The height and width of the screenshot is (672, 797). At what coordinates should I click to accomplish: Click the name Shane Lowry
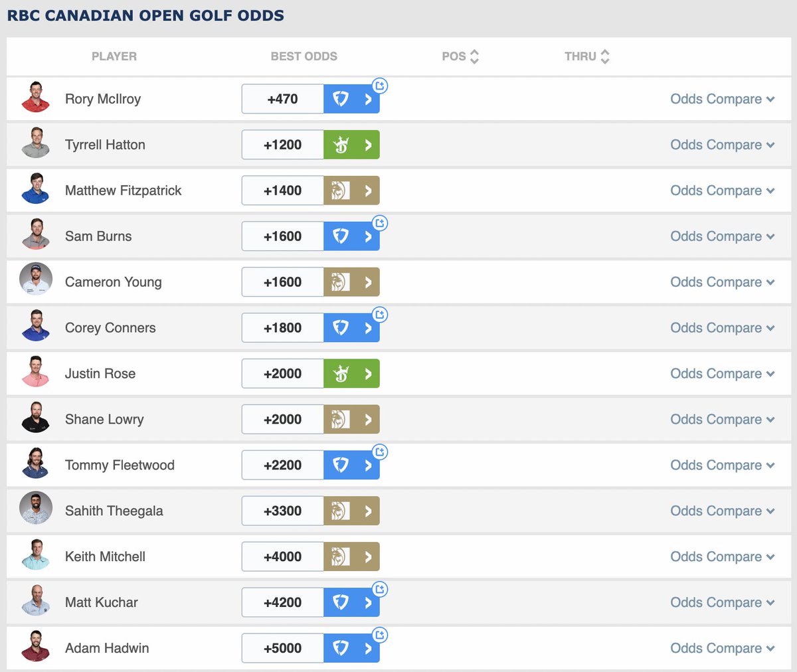(104, 420)
